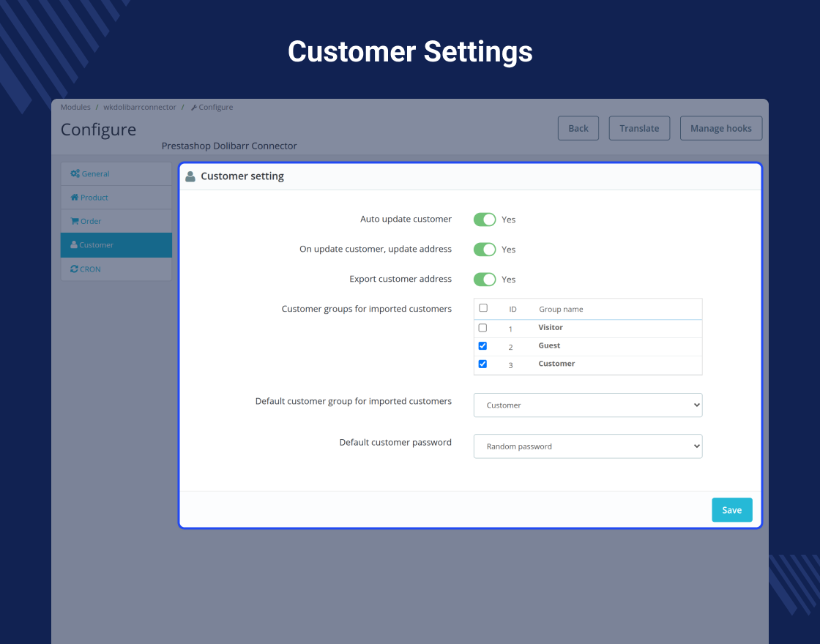Click the Customer groups for imported customers label
Viewport: 820px width, 644px height.
click(x=367, y=309)
